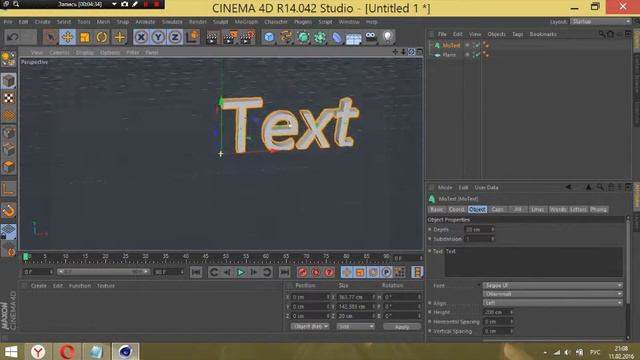Select the Letters tab in Attributes
The height and width of the screenshot is (360, 640).
[x=578, y=209]
